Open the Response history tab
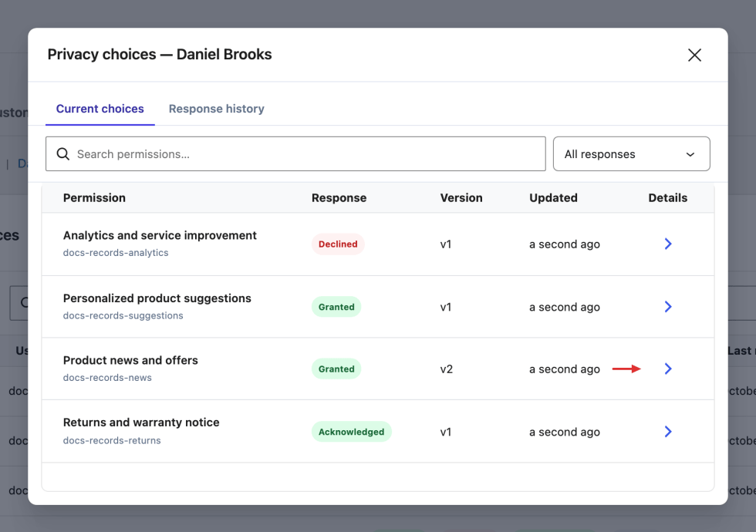The width and height of the screenshot is (756, 532). (217, 109)
